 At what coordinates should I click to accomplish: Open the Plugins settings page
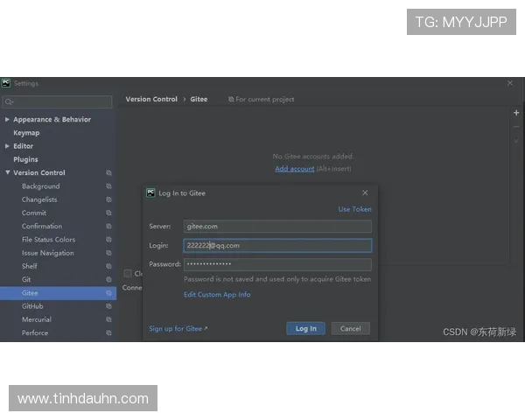pos(25,159)
